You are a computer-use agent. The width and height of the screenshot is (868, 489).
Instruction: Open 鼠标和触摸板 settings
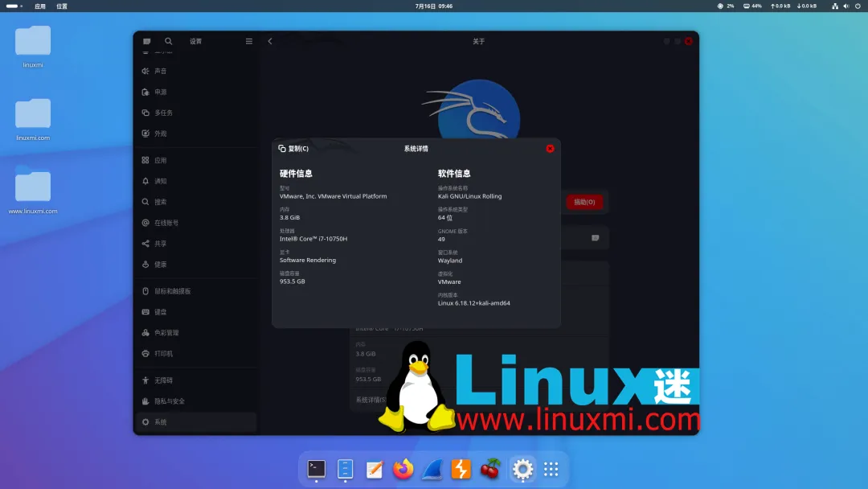click(x=196, y=290)
